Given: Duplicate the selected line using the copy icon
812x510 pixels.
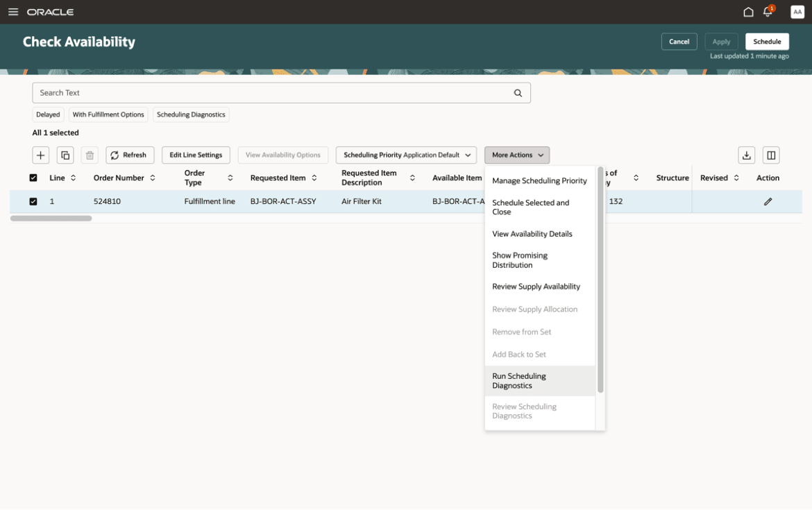Looking at the screenshot, I should point(65,155).
